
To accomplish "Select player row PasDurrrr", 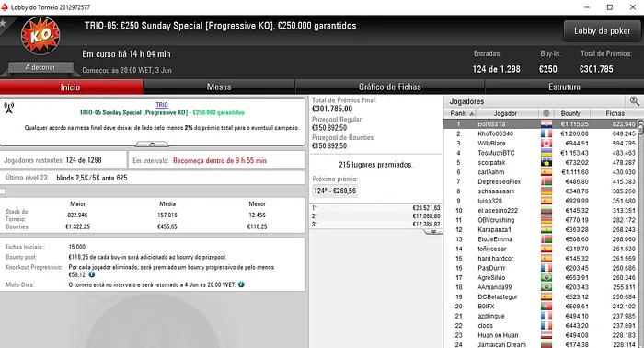I will (541, 268).
